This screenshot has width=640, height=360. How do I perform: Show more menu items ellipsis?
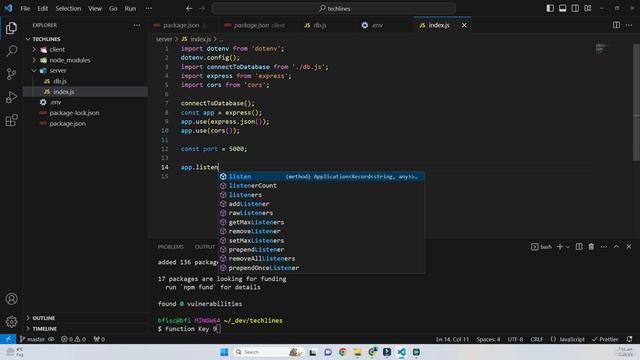coord(149,8)
